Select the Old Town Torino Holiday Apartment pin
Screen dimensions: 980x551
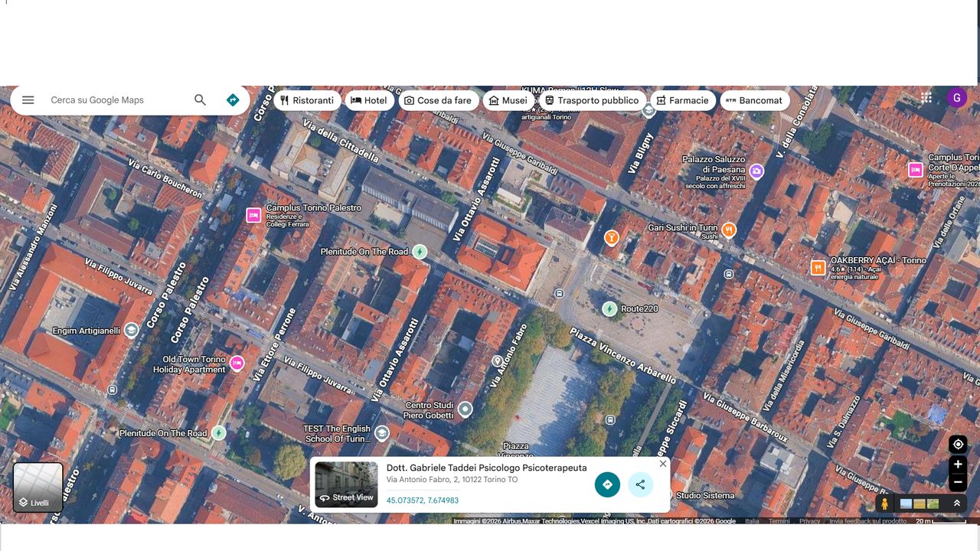coord(237,363)
